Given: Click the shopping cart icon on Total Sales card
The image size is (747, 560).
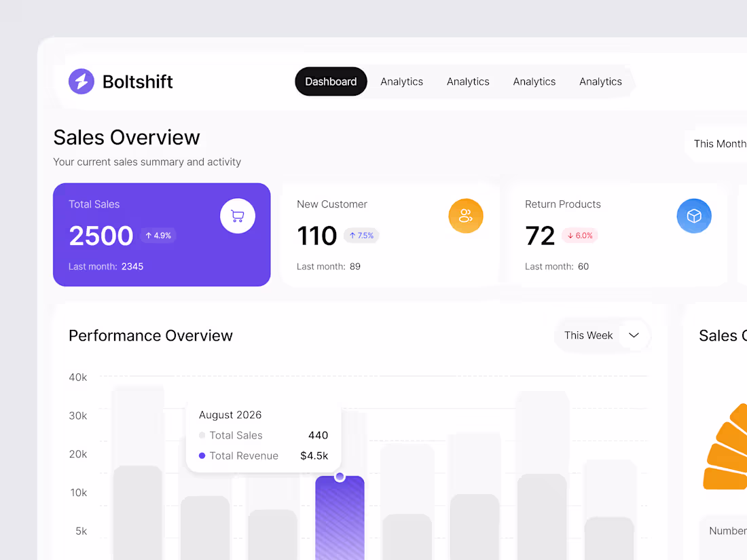Looking at the screenshot, I should click(x=238, y=215).
